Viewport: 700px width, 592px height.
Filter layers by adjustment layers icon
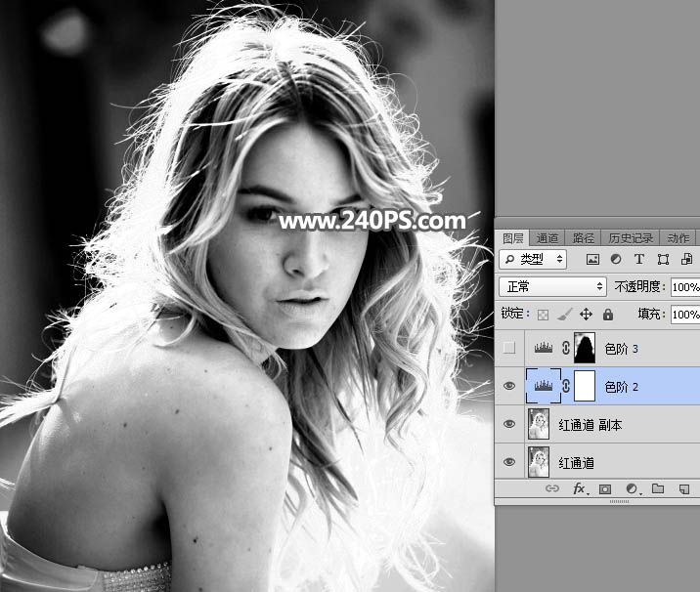point(616,259)
